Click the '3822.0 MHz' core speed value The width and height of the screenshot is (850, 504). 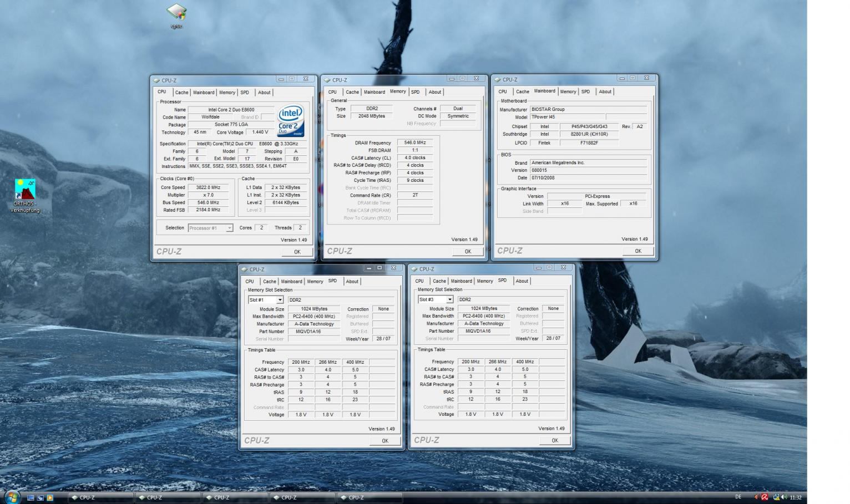(208, 187)
